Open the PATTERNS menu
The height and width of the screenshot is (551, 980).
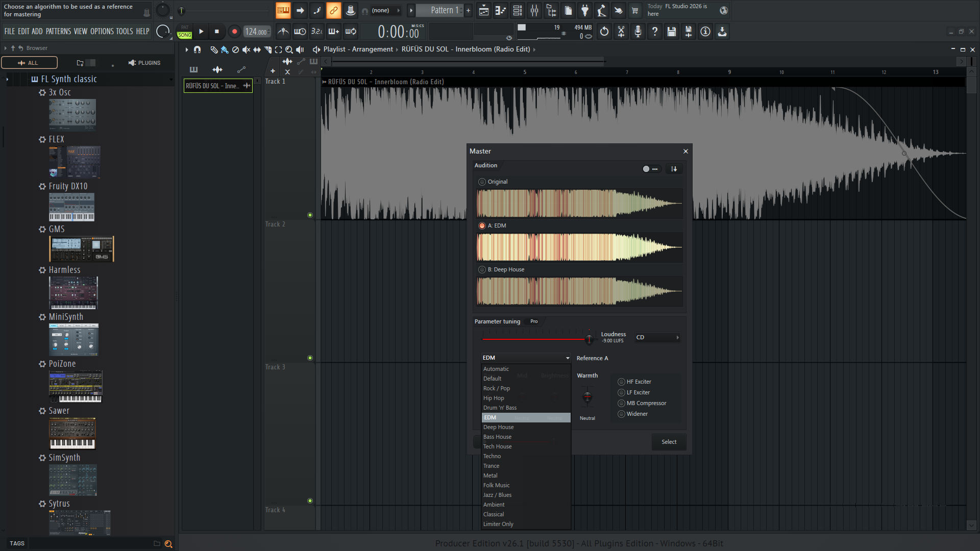(x=58, y=32)
